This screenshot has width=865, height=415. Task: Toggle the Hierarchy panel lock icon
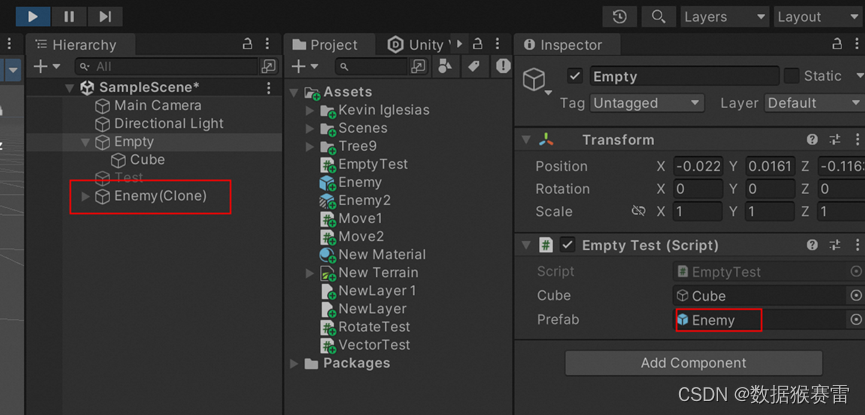coord(248,44)
